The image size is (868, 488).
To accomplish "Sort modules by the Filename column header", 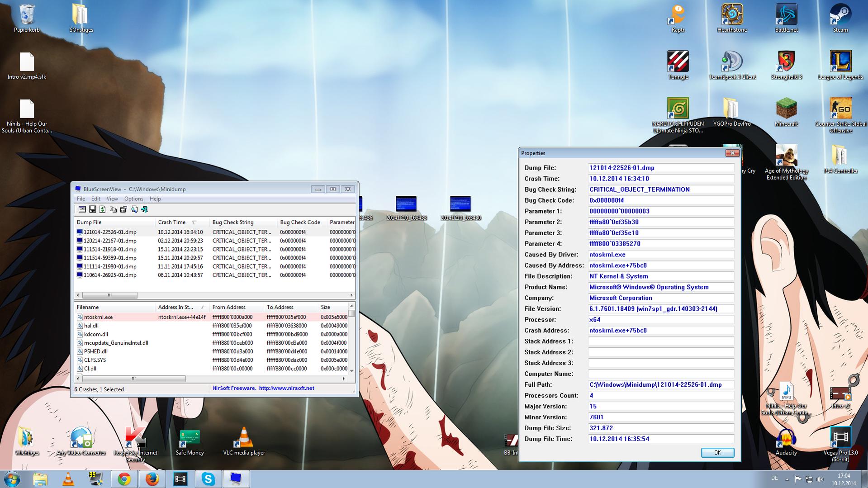I will click(x=115, y=307).
